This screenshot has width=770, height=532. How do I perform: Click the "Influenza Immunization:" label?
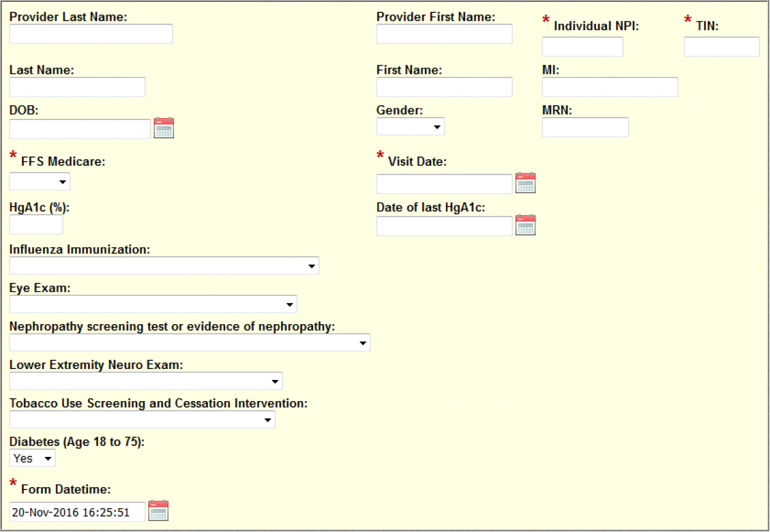(x=80, y=250)
